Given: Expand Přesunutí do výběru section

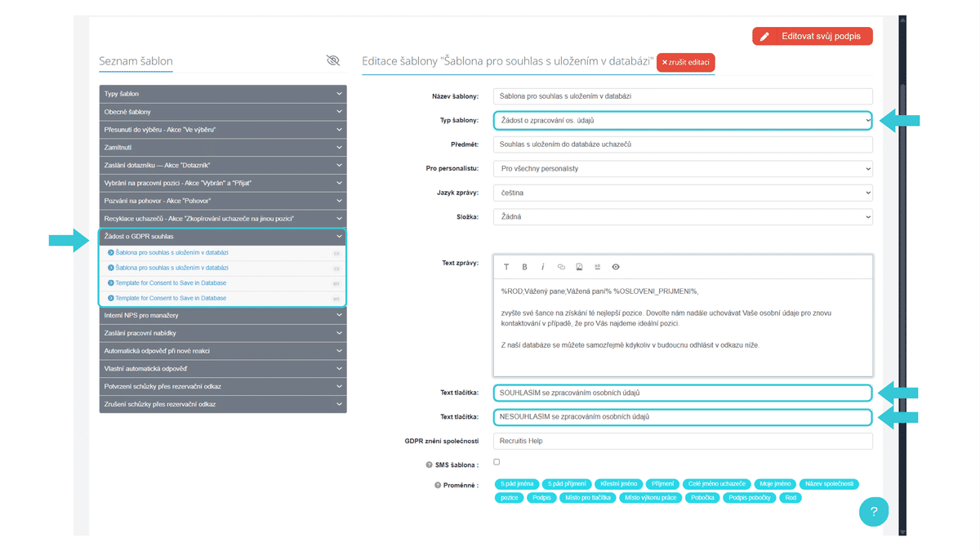Looking at the screenshot, I should (x=223, y=129).
